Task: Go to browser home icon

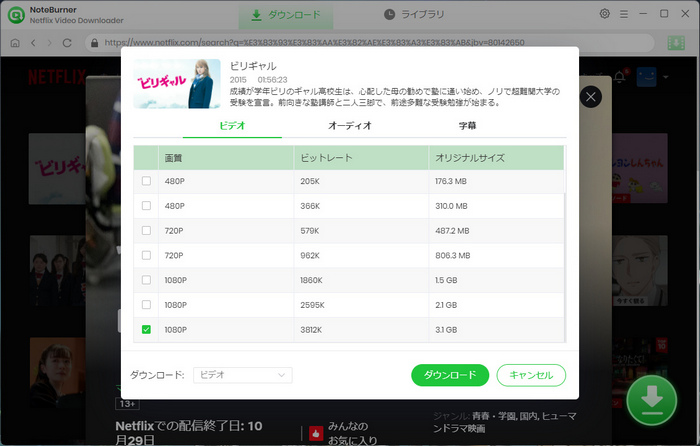Action: 15,43
